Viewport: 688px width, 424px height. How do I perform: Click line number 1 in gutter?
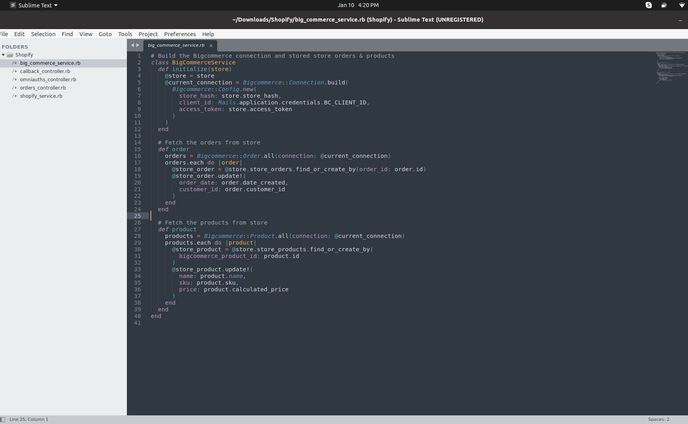[x=139, y=56]
